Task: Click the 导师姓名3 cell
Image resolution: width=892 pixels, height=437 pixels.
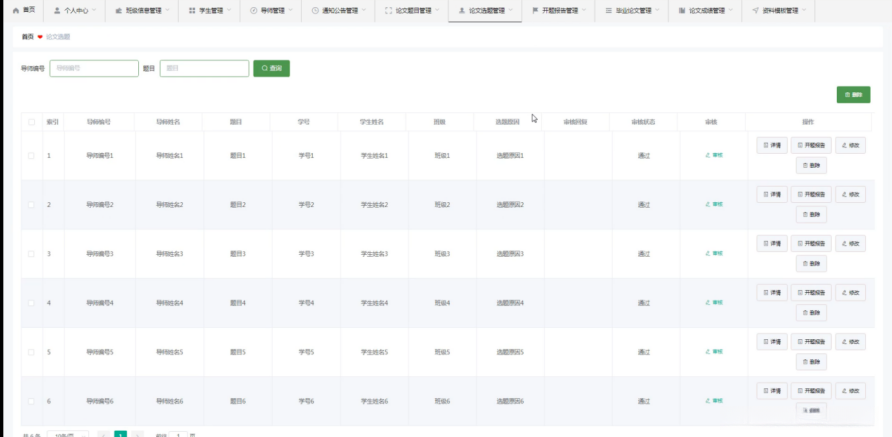Action: point(170,254)
